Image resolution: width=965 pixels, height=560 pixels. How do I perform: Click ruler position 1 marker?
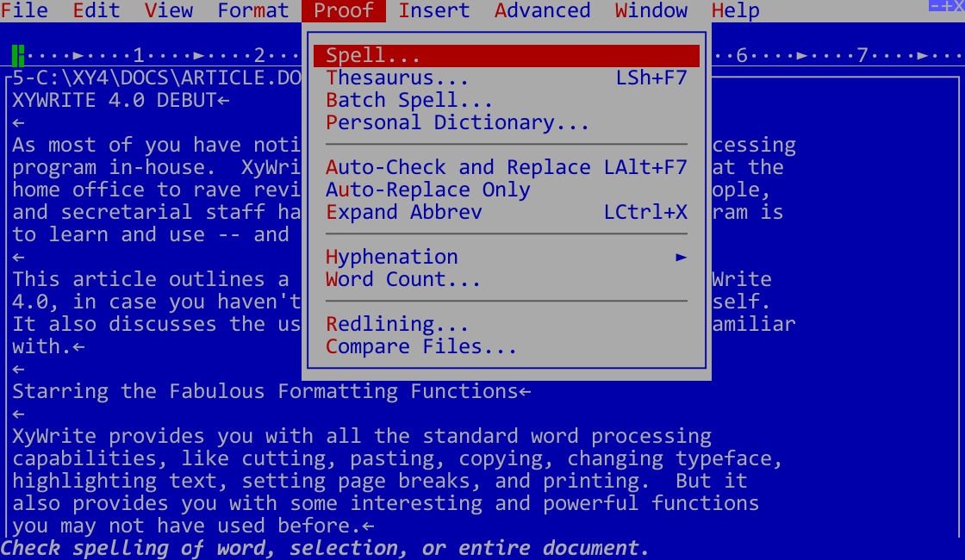(x=139, y=55)
